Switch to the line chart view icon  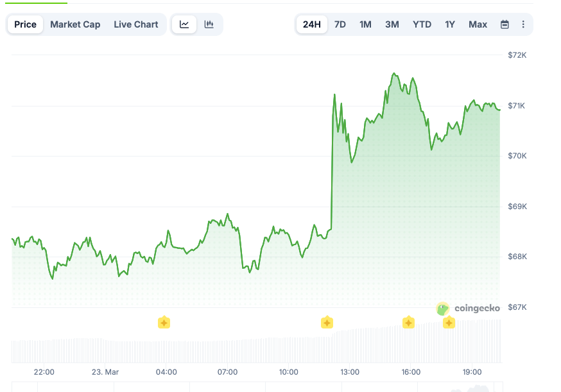point(184,24)
